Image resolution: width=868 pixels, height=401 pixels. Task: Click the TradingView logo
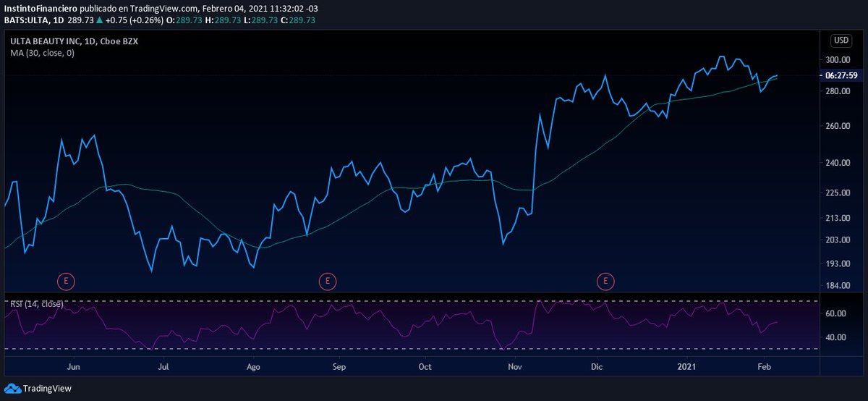pos(38,389)
